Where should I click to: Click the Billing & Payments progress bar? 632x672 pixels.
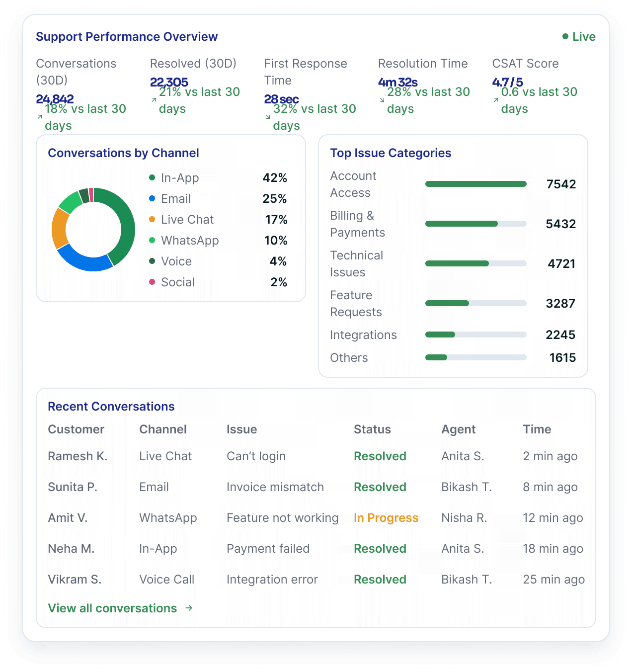click(476, 224)
